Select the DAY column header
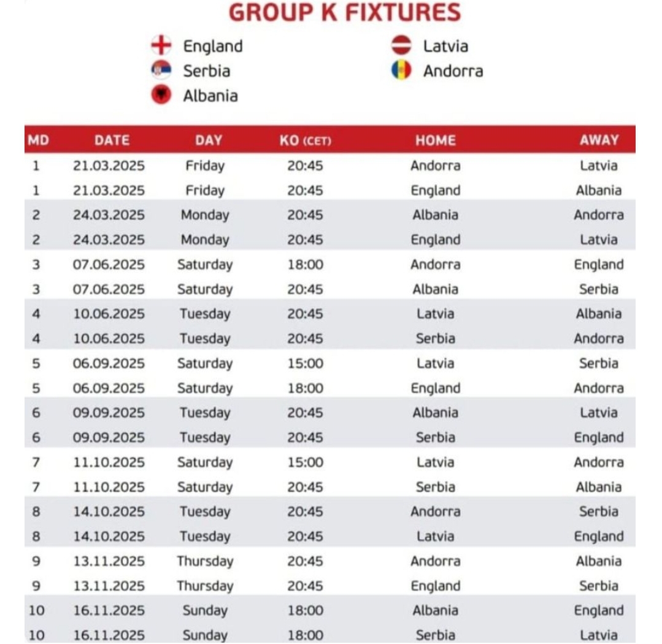Screen dimensions: 662x644 click(209, 140)
